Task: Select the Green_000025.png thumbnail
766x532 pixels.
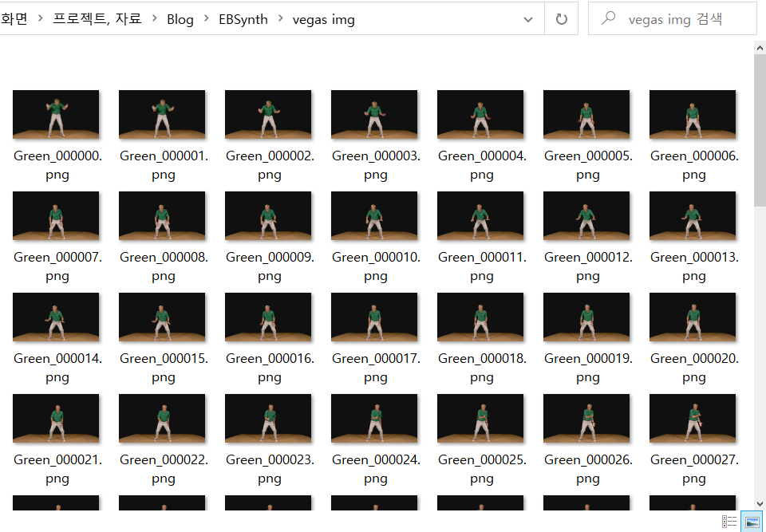Action: click(480, 418)
